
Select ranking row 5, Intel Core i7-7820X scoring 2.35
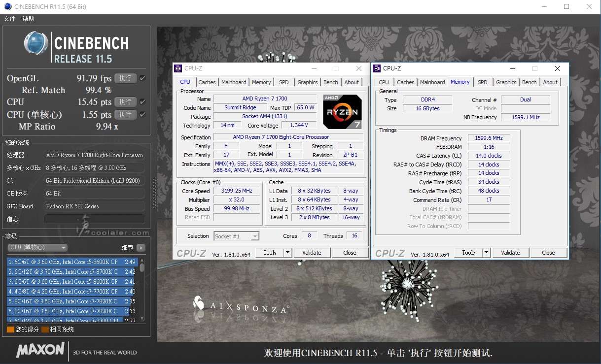click(72, 301)
